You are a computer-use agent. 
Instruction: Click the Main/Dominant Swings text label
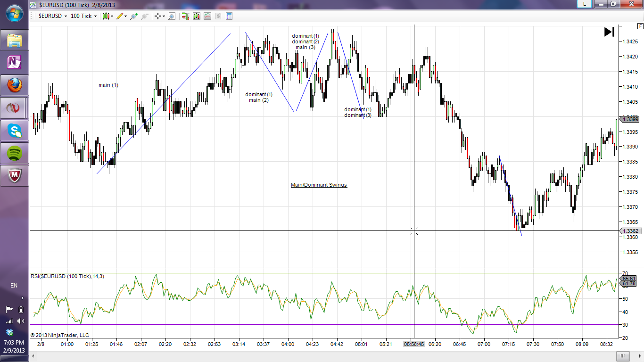[319, 185]
